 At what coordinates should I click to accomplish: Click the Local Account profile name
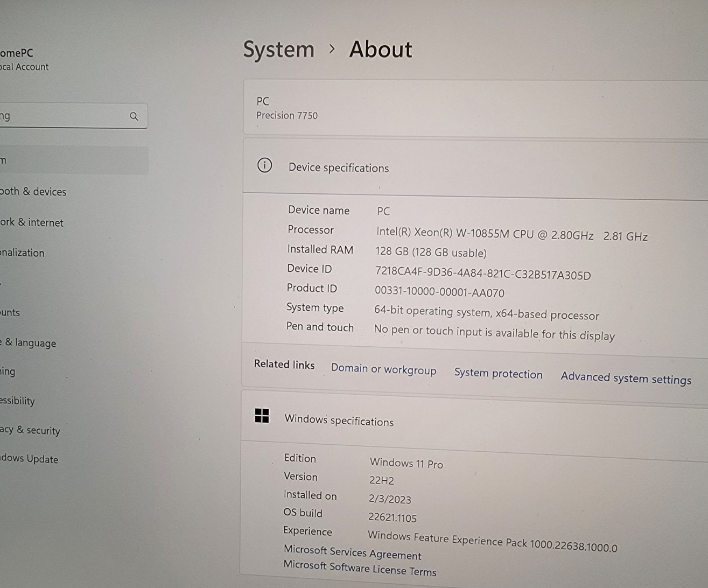[24, 67]
